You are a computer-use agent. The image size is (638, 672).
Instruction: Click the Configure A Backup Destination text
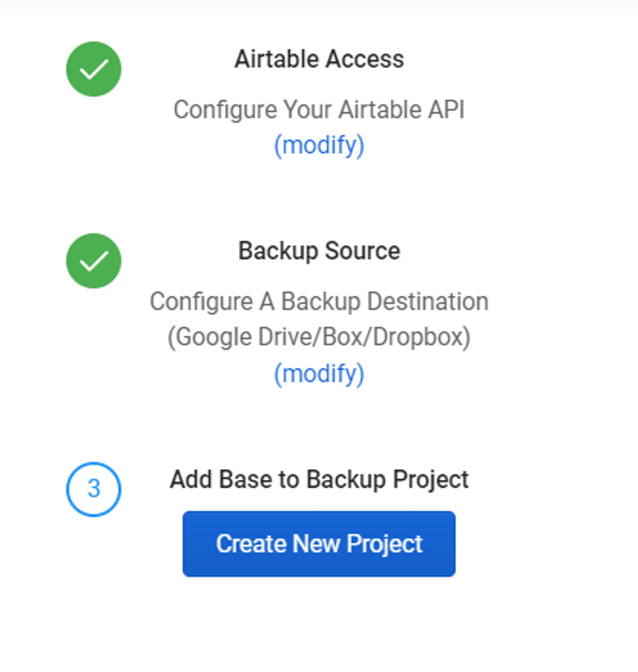(x=319, y=301)
